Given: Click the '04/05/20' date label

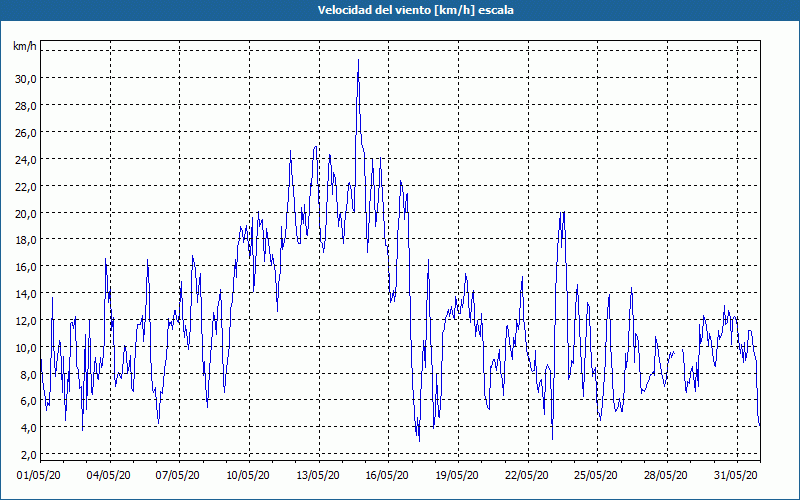Looking at the screenshot, I should click(x=108, y=476).
